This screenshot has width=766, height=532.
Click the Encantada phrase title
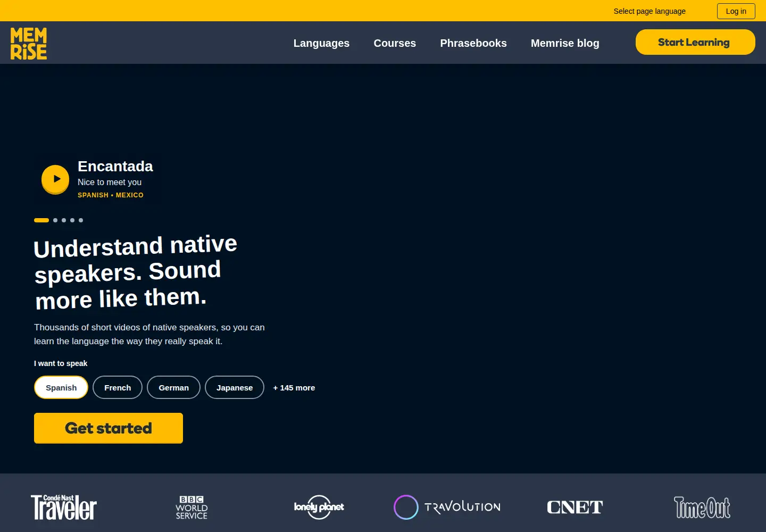(x=115, y=167)
